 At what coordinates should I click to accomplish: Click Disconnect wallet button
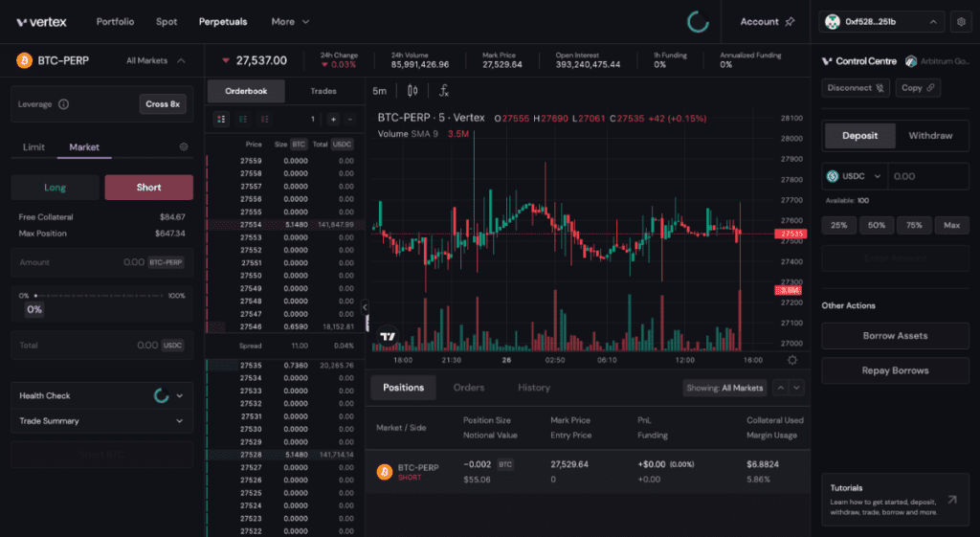[x=855, y=88]
